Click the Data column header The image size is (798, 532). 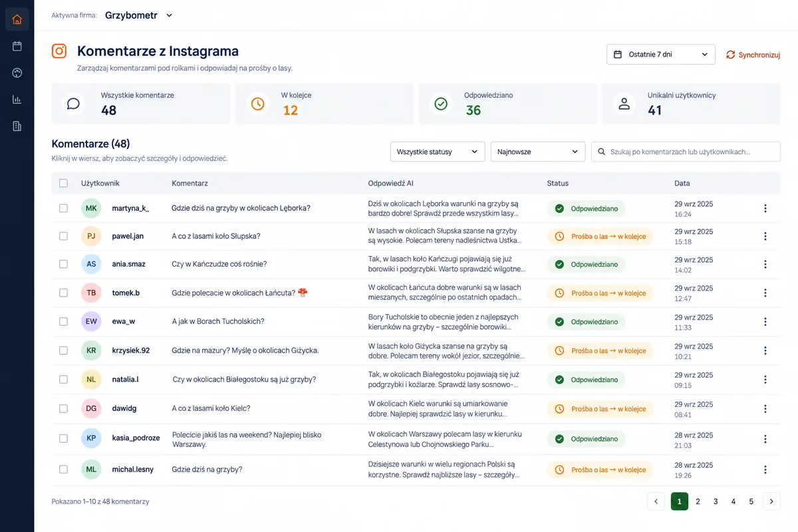682,183
